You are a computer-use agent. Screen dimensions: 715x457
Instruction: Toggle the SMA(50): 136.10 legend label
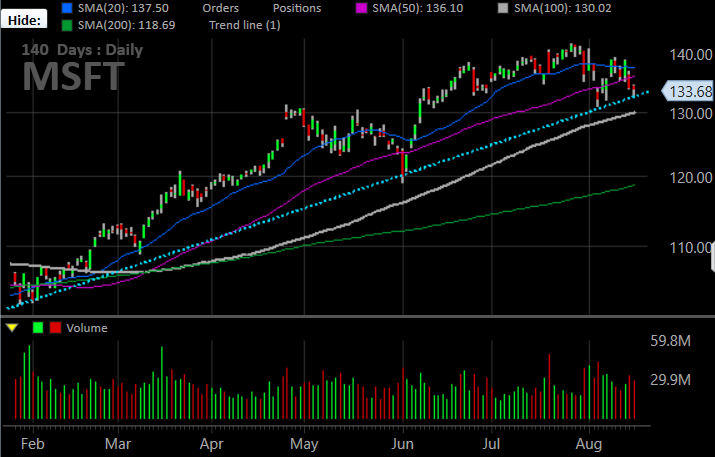coord(418,8)
